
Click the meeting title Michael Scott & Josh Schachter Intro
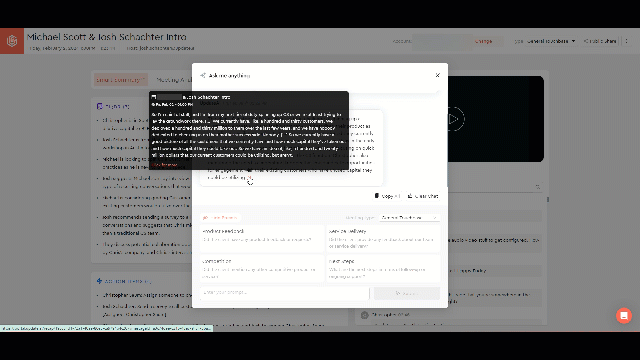[x=107, y=37]
